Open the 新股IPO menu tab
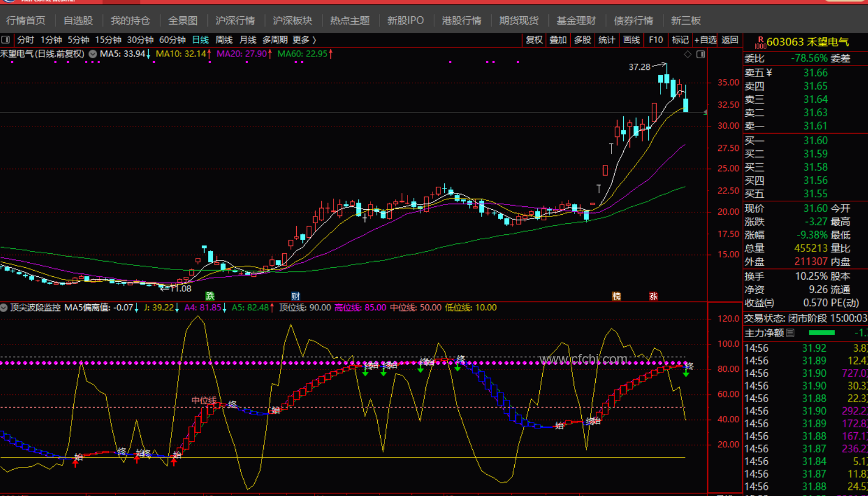This screenshot has width=868, height=496. tap(405, 21)
